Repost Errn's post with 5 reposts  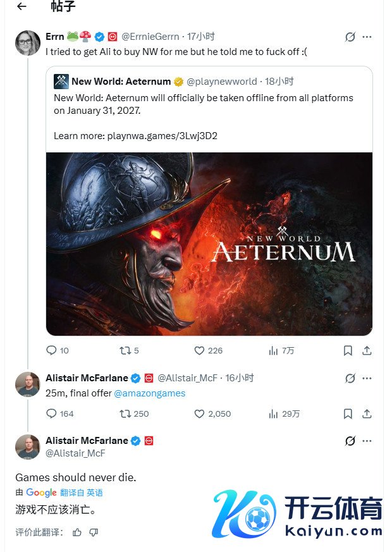(x=124, y=350)
